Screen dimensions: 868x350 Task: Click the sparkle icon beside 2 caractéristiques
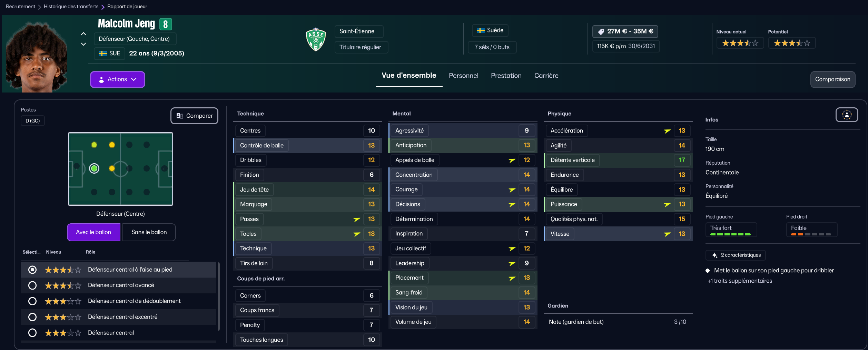[x=714, y=255]
